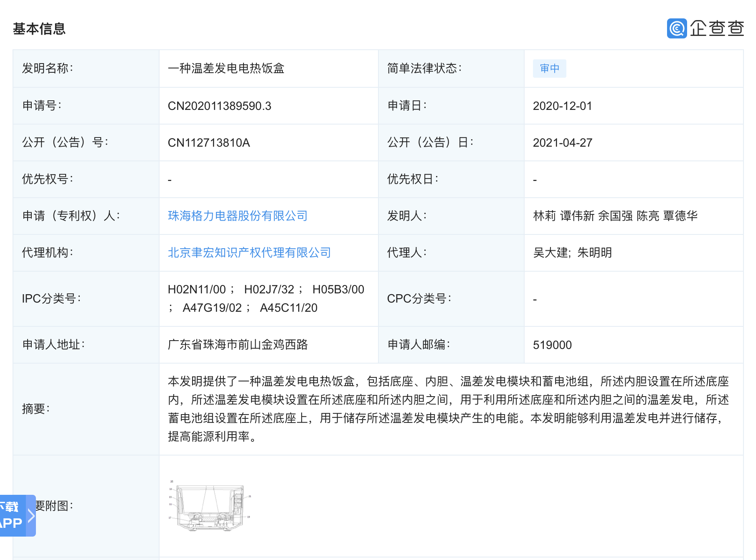Screen dimensions: 756x560
Task: Click the 企查查 wordmark next to the logo
Action: 718,28
